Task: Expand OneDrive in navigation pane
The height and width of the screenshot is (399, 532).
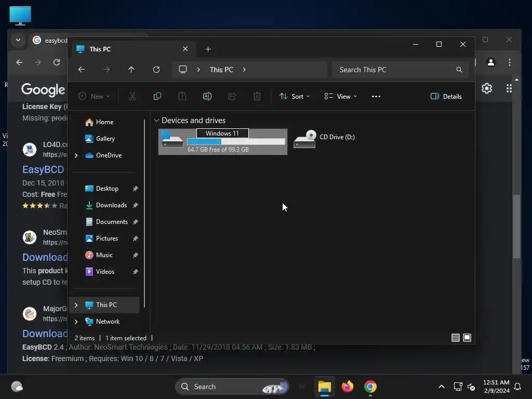Action: click(76, 155)
